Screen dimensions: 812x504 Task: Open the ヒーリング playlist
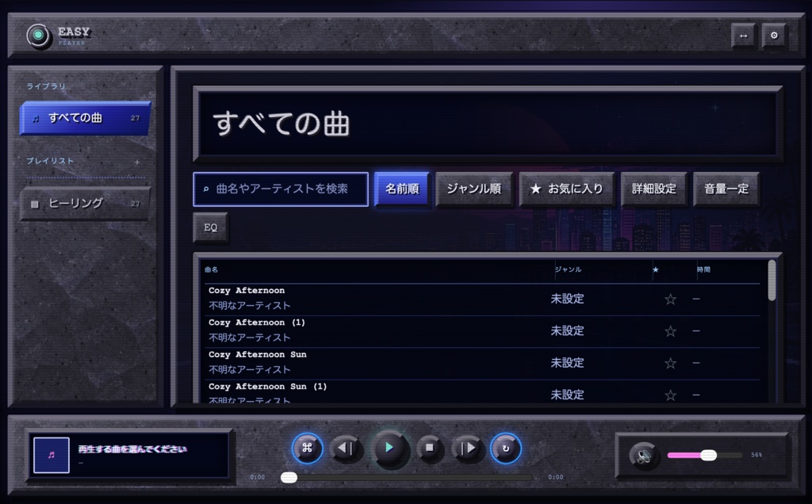[x=86, y=204]
